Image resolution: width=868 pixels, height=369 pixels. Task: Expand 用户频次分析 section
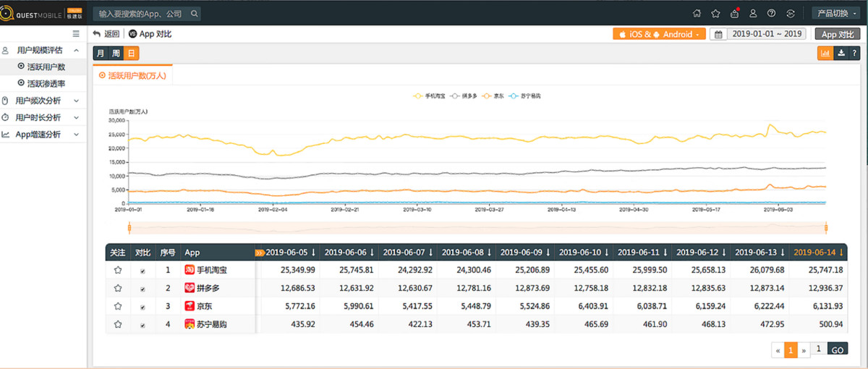coord(43,101)
